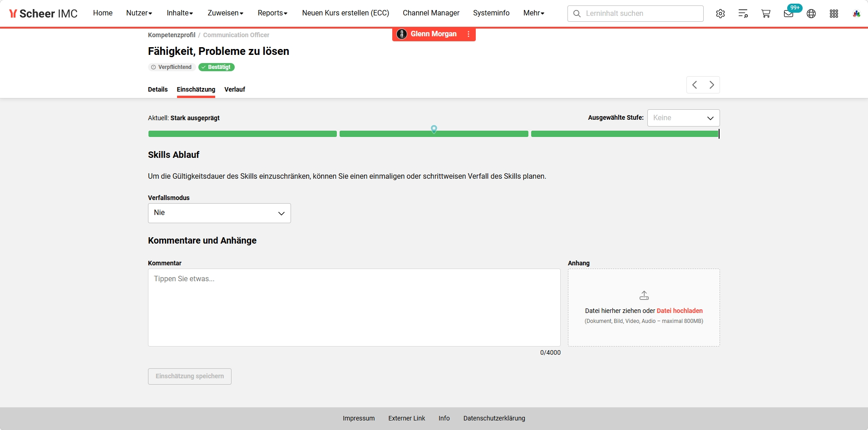This screenshot has height=430, width=868.
Task: Click the upload icon in attachment area
Action: pos(644,295)
